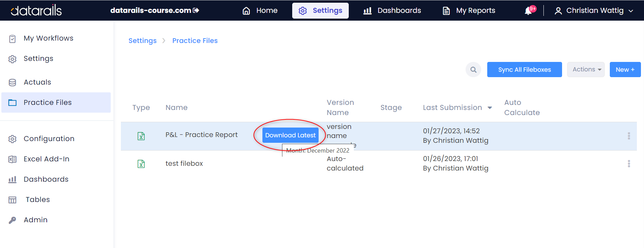Open the notifications bell icon
This screenshot has width=644, height=248.
point(529,11)
